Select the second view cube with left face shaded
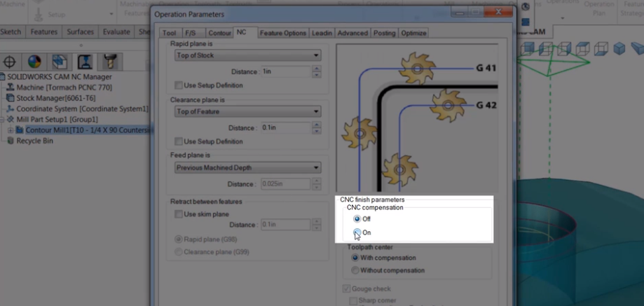 pos(546,48)
